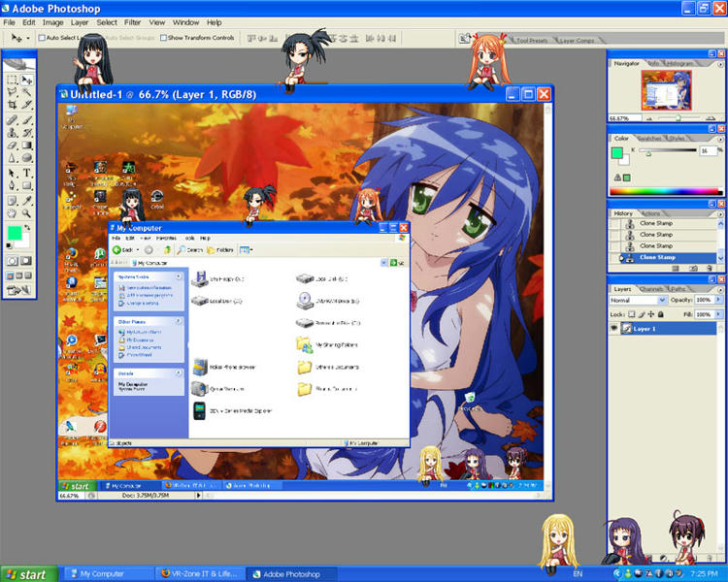This screenshot has width=728, height=582.
Task: Select the Notes tool
Action: click(12, 201)
